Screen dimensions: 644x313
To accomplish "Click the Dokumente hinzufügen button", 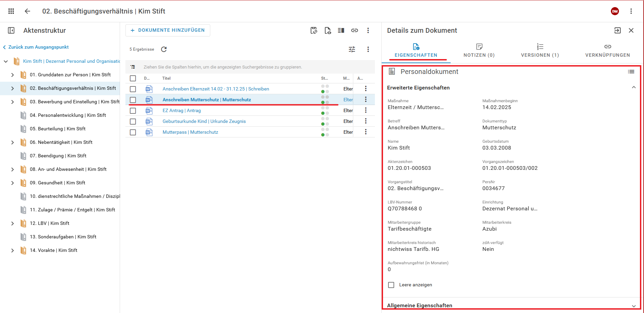I will point(168,30).
